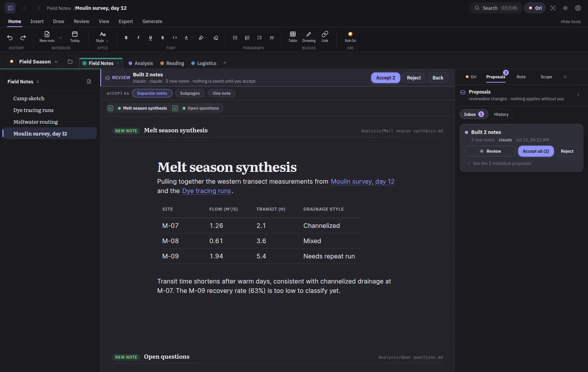Open the Dye tracing runs link
The image size is (588, 372).
207,191
